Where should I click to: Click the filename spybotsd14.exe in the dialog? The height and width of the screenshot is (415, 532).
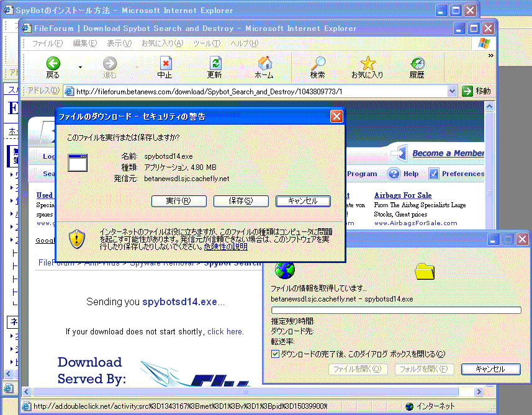click(168, 156)
